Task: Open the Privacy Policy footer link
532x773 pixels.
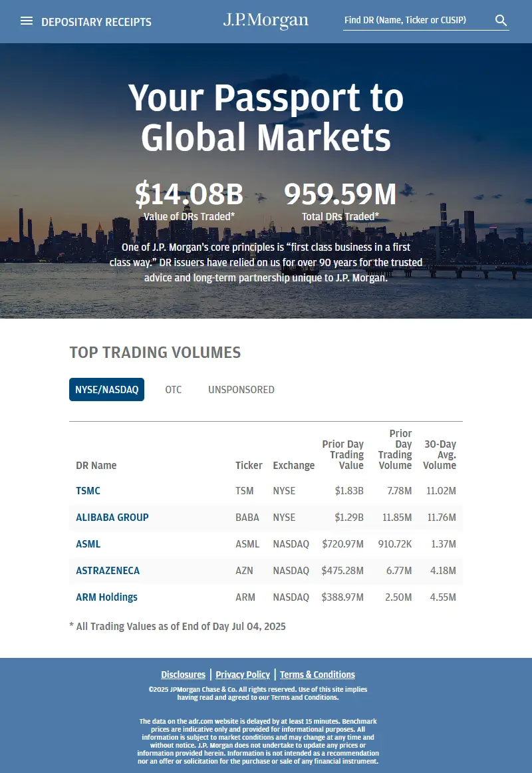Action: (x=243, y=675)
